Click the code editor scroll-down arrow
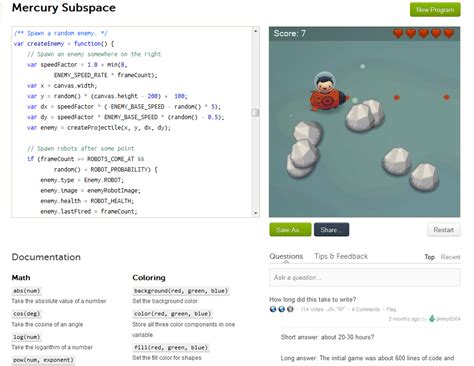The width and height of the screenshot is (474, 366). point(256,213)
